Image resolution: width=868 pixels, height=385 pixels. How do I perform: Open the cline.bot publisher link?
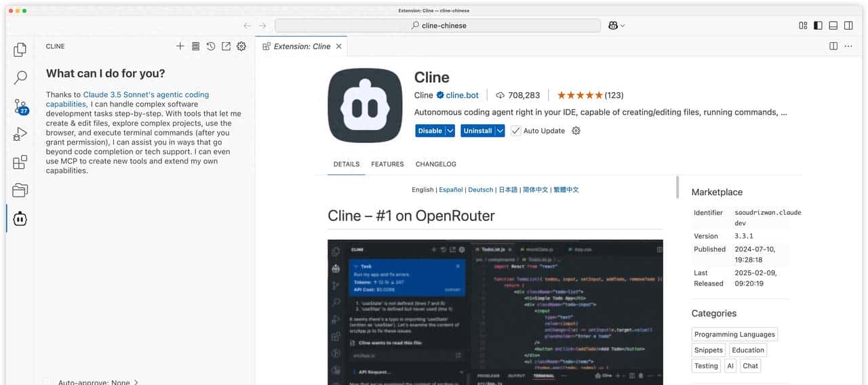(x=462, y=95)
